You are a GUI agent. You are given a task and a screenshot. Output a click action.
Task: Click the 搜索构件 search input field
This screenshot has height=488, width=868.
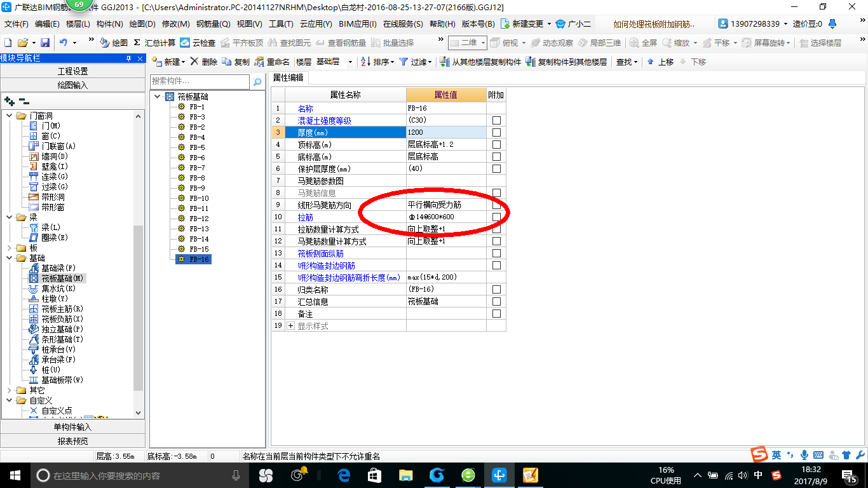click(200, 82)
